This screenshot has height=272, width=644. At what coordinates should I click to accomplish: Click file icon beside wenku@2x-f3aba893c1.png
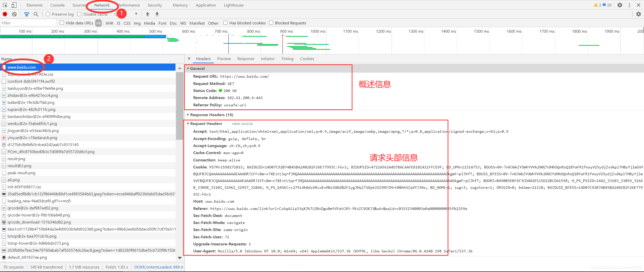pos(4,123)
